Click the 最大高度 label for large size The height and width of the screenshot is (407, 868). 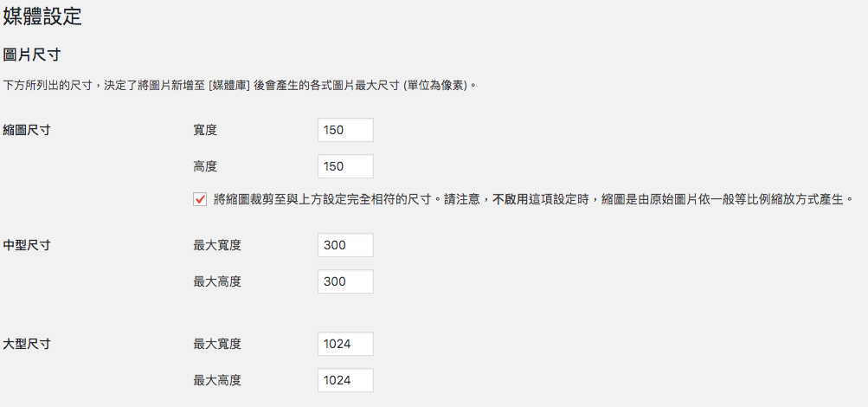tap(217, 380)
